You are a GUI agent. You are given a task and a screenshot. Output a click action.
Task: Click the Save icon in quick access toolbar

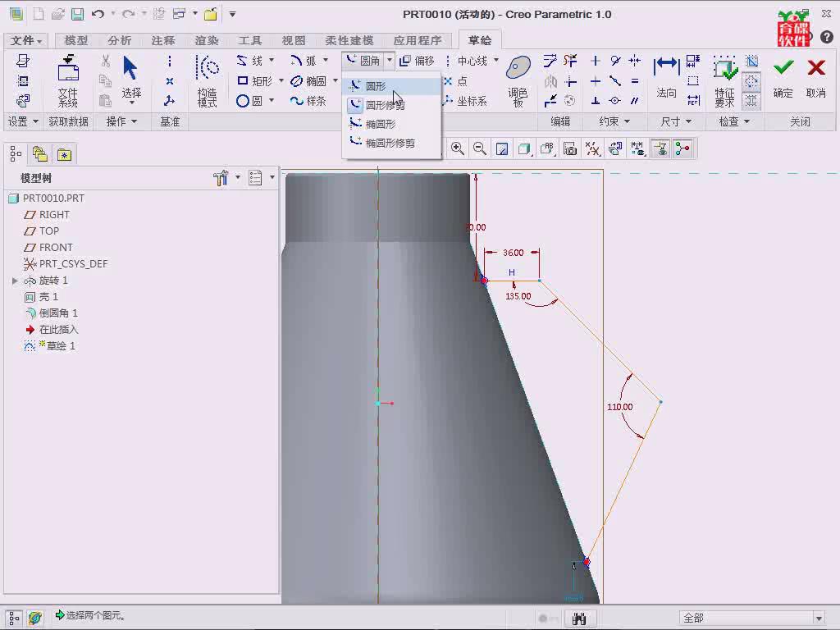(78, 14)
